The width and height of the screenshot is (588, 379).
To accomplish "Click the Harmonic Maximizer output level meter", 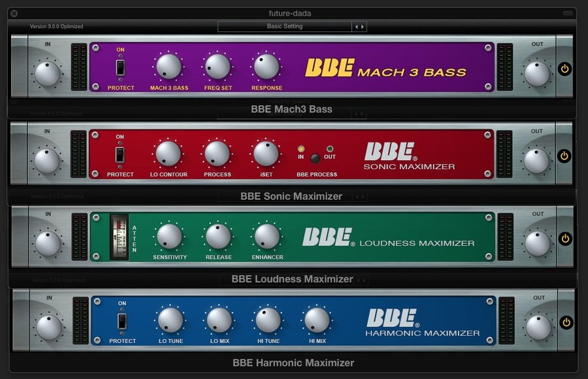I will (506, 320).
